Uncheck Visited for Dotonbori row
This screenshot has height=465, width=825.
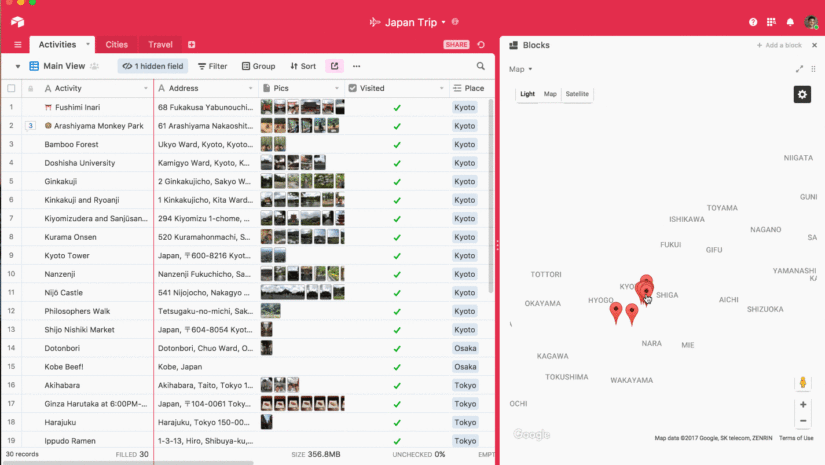397,348
